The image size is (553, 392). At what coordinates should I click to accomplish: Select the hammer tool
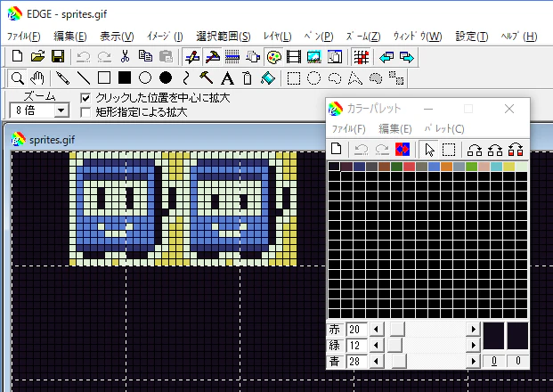coord(207,78)
